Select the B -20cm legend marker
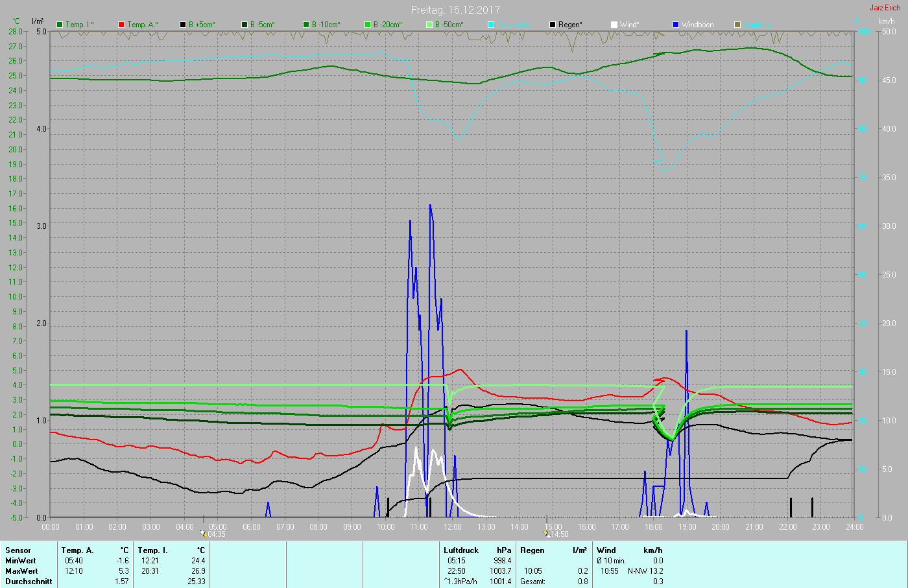Screen dimensions: 908x588 [368, 25]
